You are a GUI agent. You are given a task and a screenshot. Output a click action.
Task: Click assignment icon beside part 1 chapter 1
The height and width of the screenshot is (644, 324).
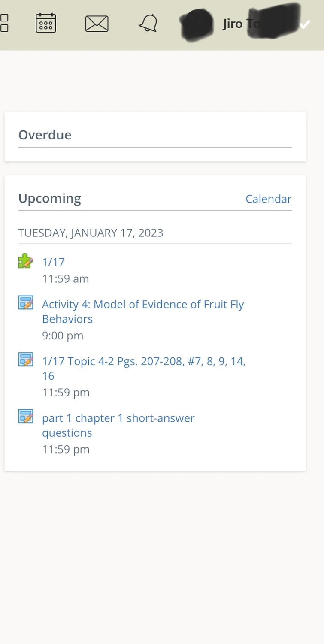[26, 417]
